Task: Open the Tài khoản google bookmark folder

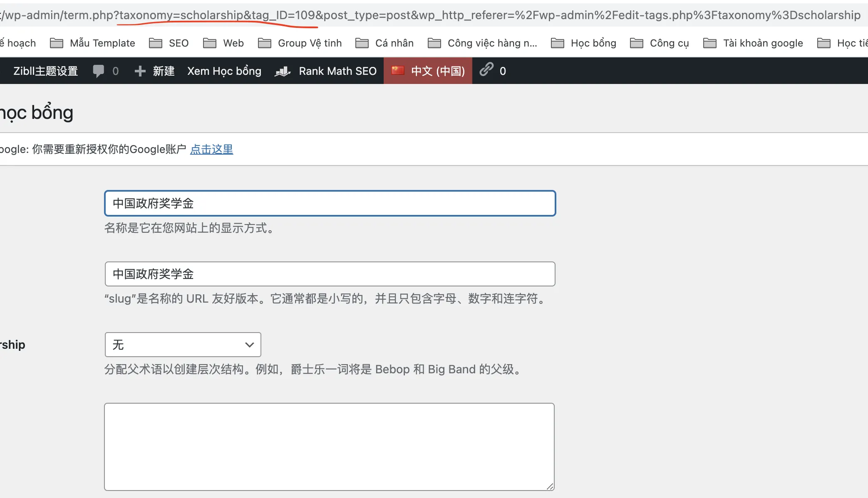Action: tap(753, 43)
